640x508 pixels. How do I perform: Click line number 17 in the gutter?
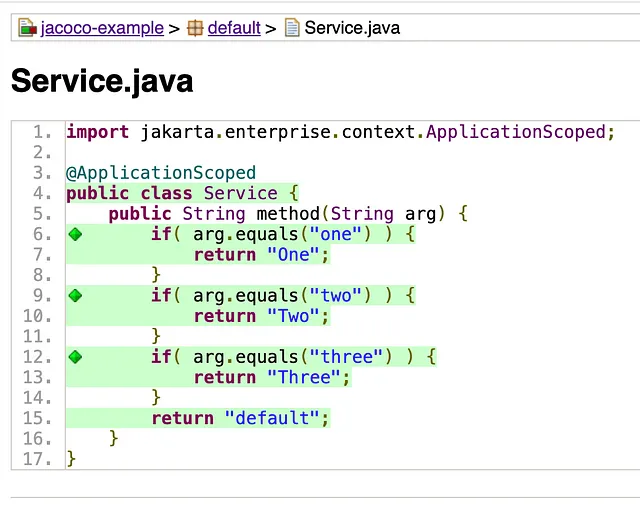(38, 459)
